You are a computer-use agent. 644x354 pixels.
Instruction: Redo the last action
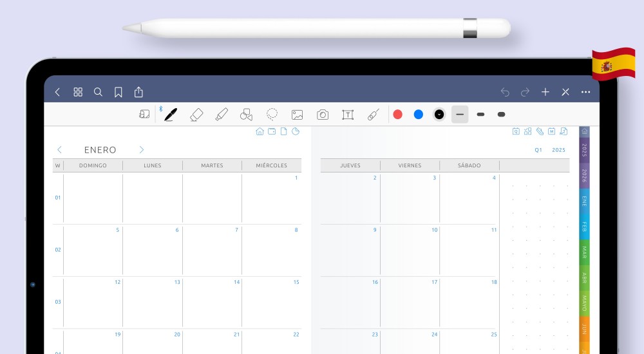click(525, 92)
